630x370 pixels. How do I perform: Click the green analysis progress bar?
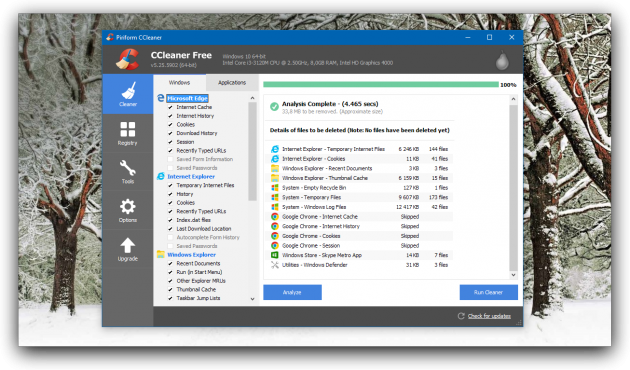tap(381, 85)
